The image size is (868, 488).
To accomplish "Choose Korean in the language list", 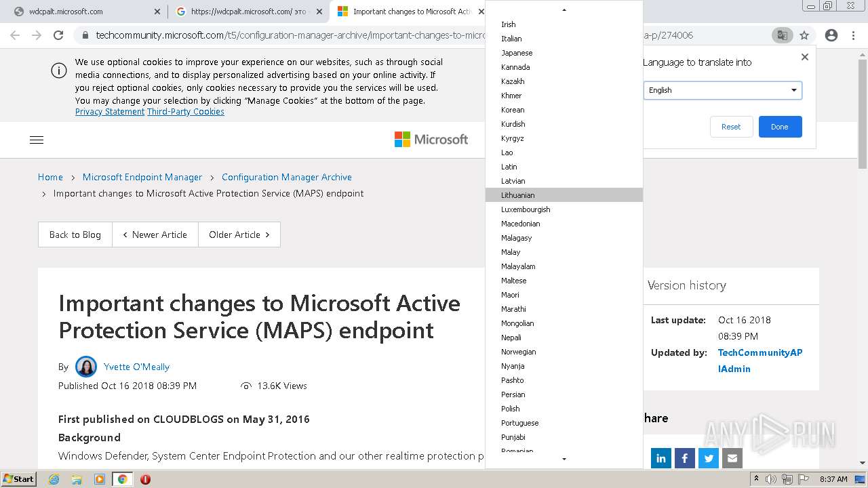I will 513,110.
